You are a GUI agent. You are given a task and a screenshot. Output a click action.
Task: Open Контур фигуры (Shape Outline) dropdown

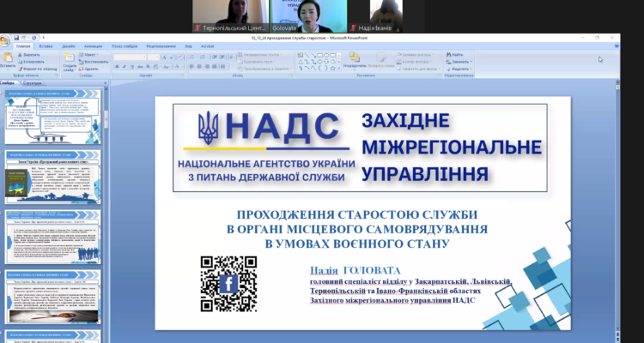click(x=415, y=62)
